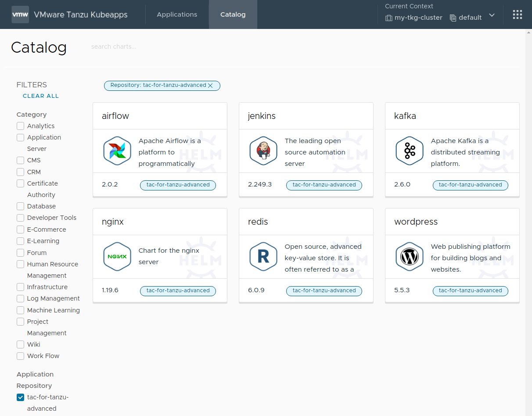The image size is (532, 416).
Task: Check the Analytics category filter
Action: 20,126
